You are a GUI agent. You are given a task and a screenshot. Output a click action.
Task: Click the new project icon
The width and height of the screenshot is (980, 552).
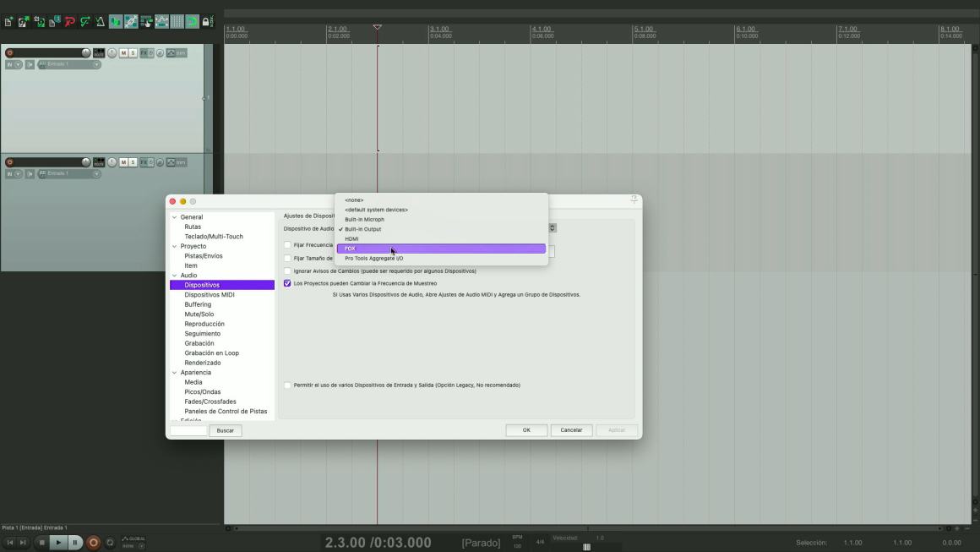[8, 21]
